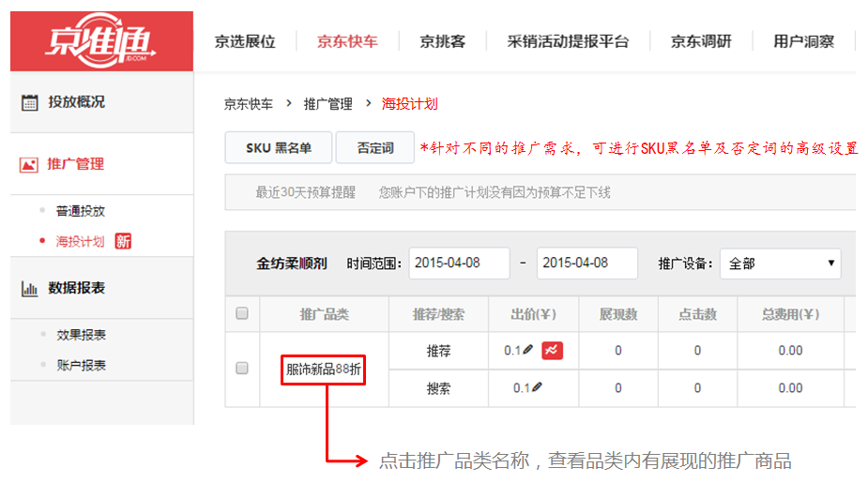
Task: Open 账户报表 in the sidebar
Action: coord(81,365)
